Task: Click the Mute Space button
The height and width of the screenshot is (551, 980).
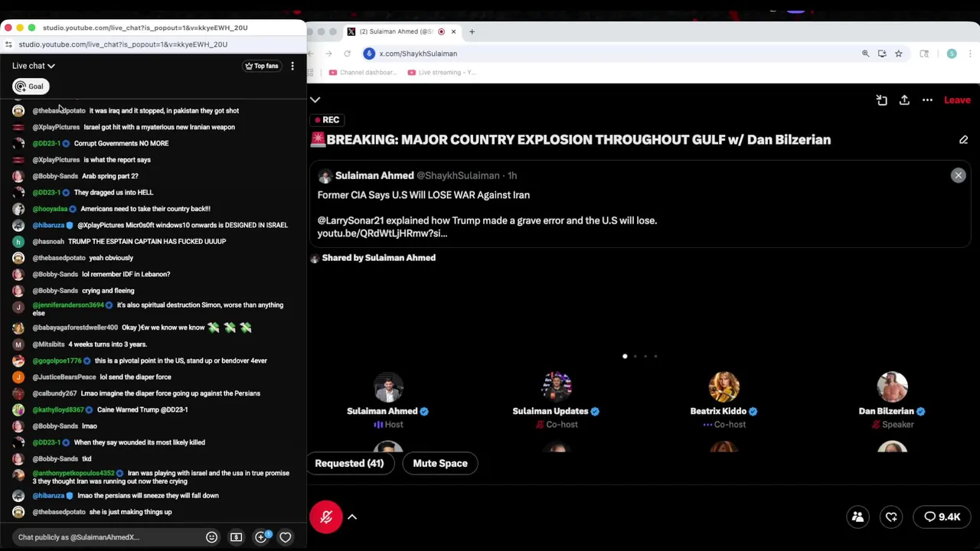Action: point(440,463)
